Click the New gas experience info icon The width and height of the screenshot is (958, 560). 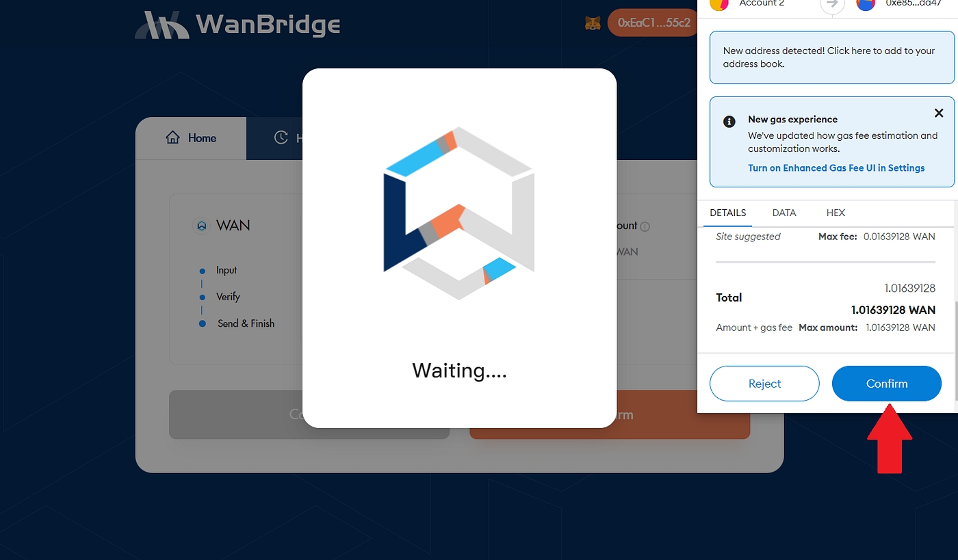coord(729,121)
